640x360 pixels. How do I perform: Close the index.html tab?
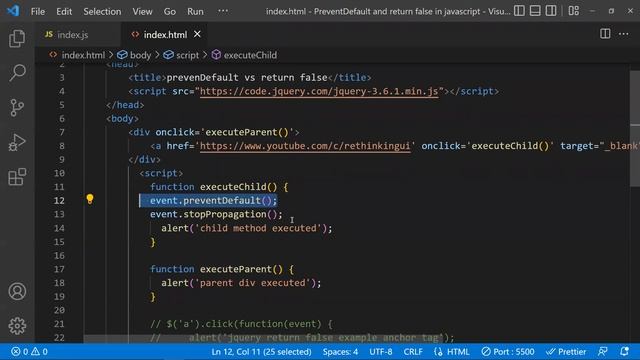click(x=197, y=34)
